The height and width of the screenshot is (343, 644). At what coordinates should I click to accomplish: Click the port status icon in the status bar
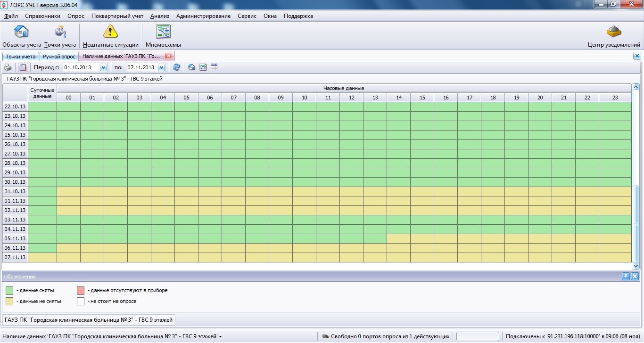pyautogui.click(x=325, y=336)
